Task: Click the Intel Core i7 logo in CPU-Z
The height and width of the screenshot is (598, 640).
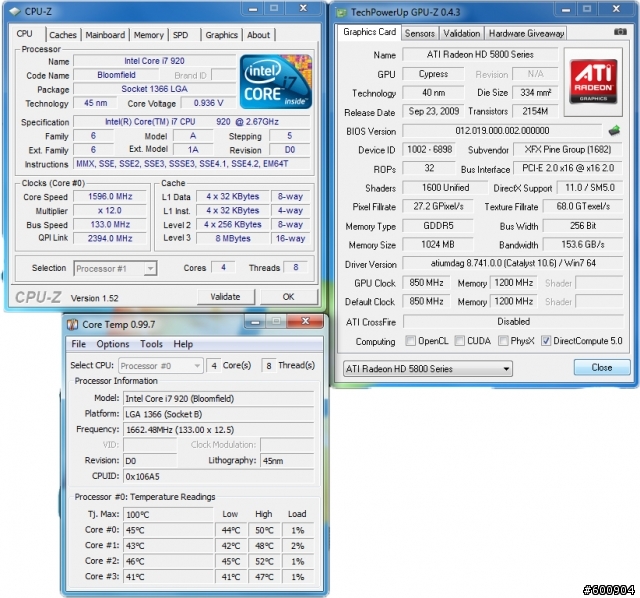Action: click(276, 82)
